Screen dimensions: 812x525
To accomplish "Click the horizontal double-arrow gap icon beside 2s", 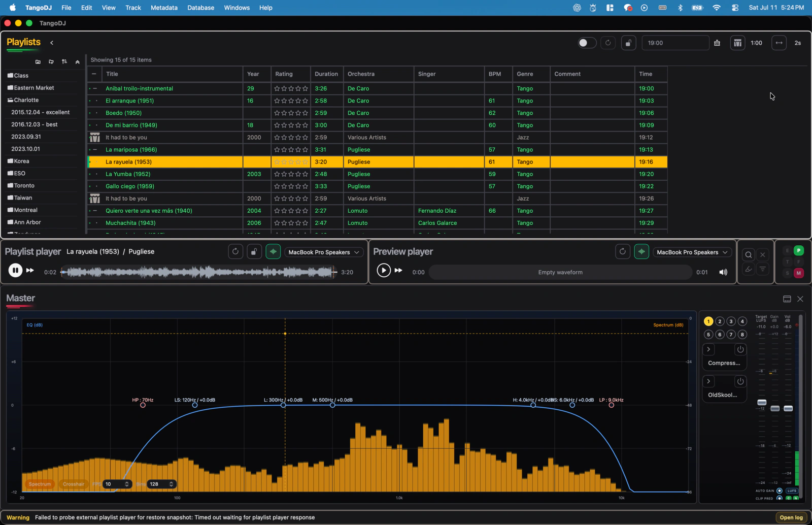I will (779, 43).
